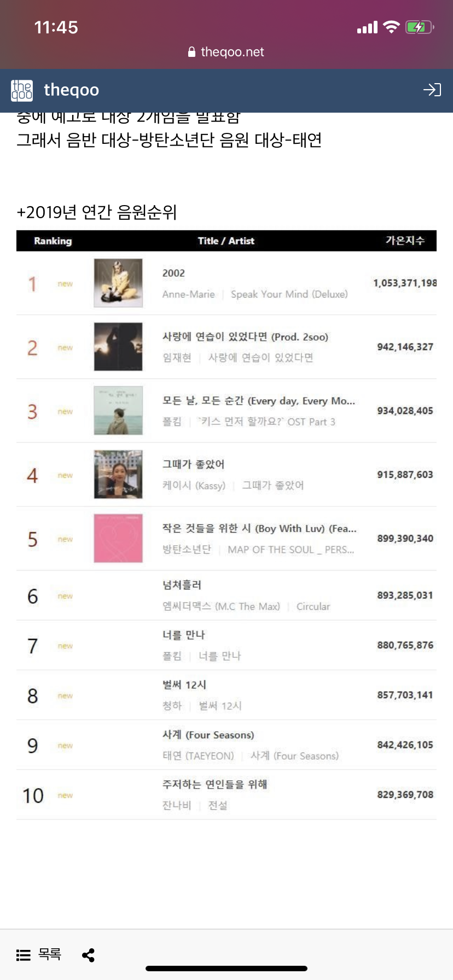The image size is (453, 980).
Task: Tap the song title 너를 만나
Action: [x=184, y=635]
